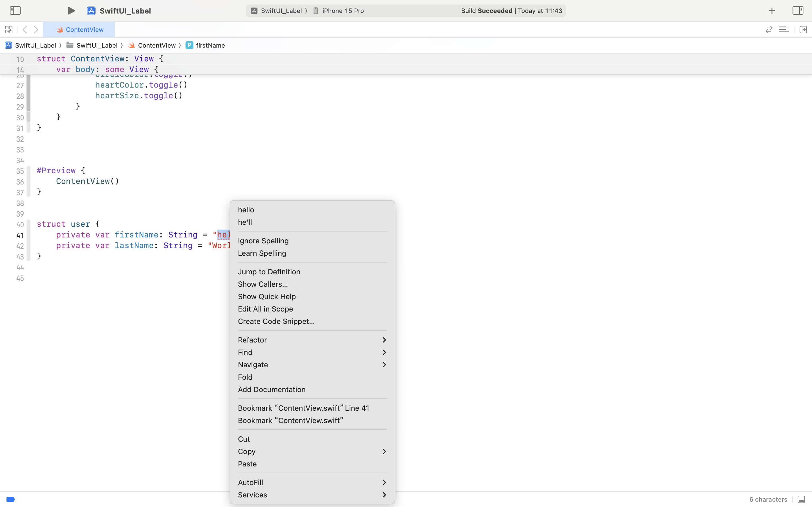Choose the "hello" spelling suggestion

[246, 210]
